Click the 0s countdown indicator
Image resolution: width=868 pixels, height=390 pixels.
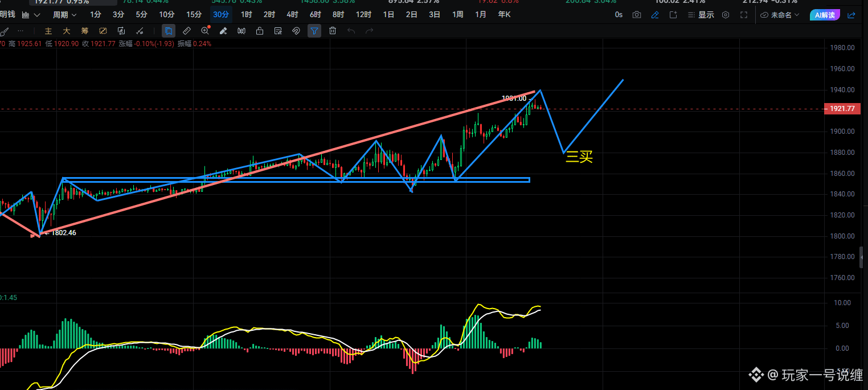(619, 15)
